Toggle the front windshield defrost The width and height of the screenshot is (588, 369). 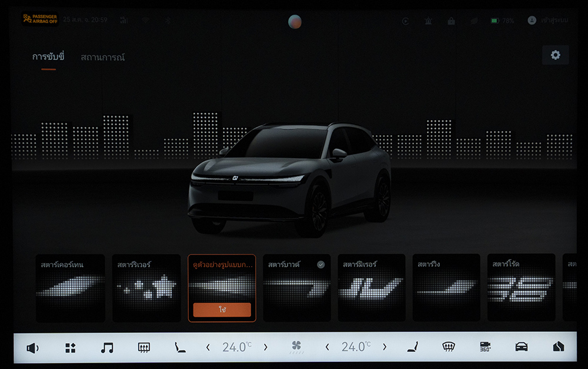449,347
